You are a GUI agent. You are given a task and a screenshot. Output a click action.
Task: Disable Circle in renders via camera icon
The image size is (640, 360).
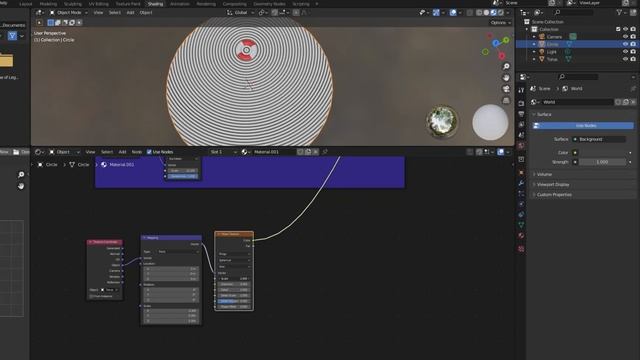click(633, 44)
